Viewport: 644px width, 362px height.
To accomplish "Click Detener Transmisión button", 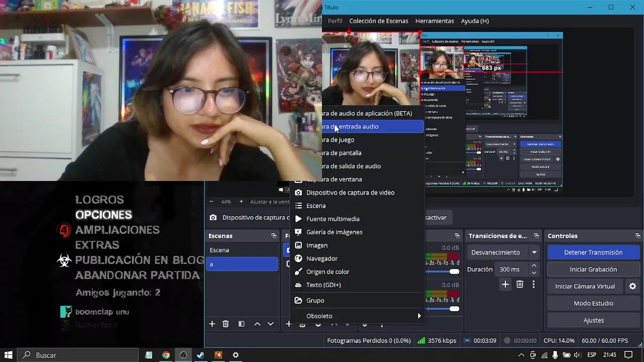I will (593, 252).
